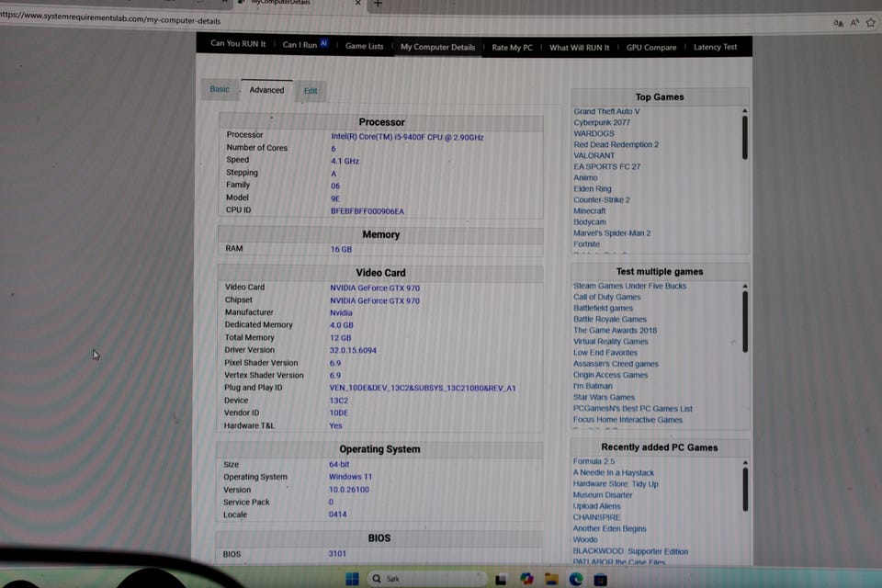Open Battle Royale Games list link
The height and width of the screenshot is (588, 882).
(610, 319)
